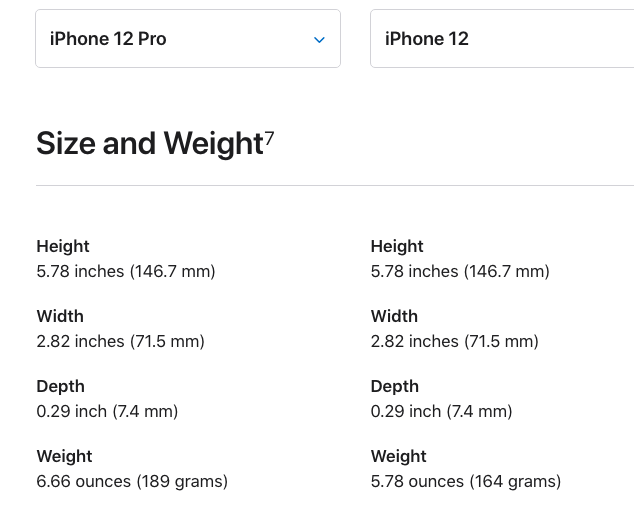Image resolution: width=634 pixels, height=526 pixels.
Task: Click the iPhone 12 2.82 inches width value
Action: pyautogui.click(x=455, y=341)
